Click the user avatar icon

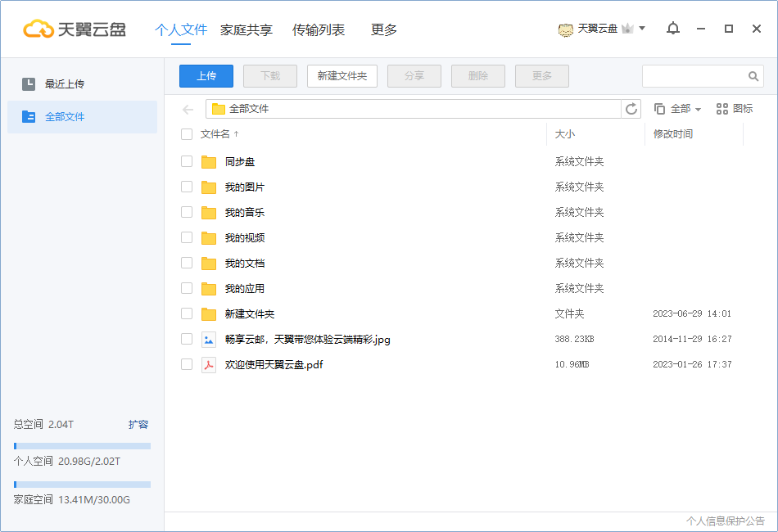point(566,29)
